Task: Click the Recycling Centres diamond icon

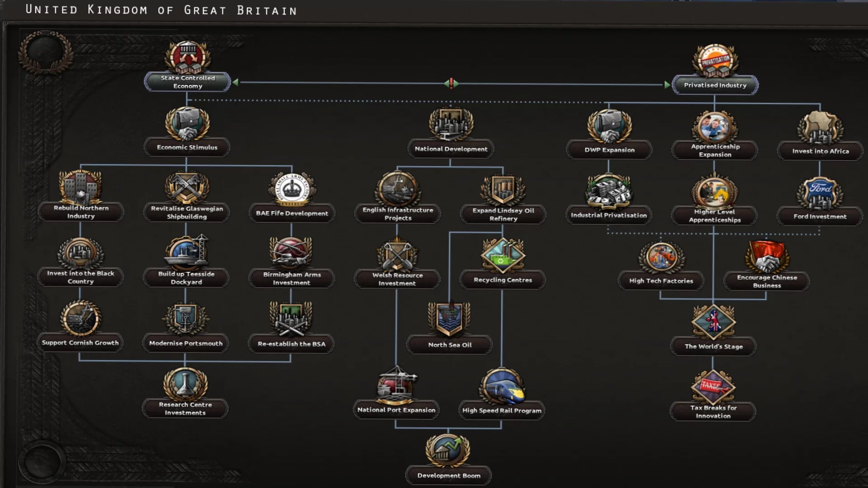Action: 502,255
